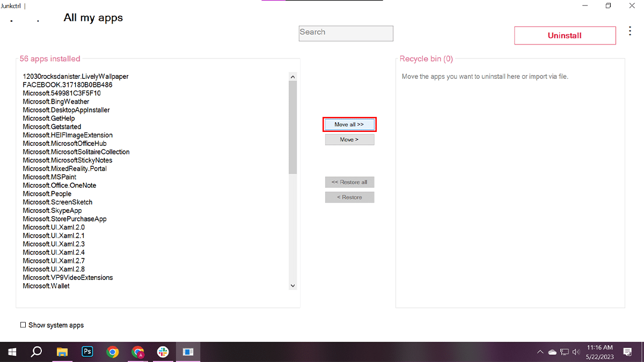Click the app list scroll down arrow
Screen dimensions: 644x362
pyautogui.click(x=292, y=286)
